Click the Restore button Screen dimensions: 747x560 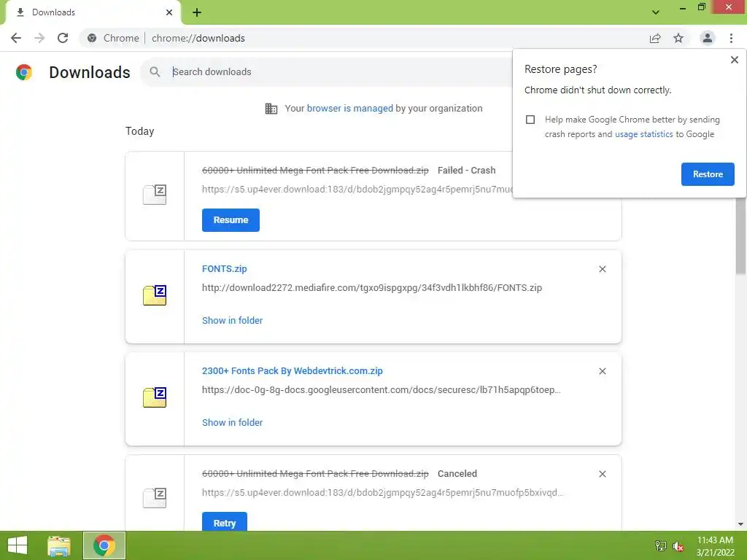click(708, 174)
